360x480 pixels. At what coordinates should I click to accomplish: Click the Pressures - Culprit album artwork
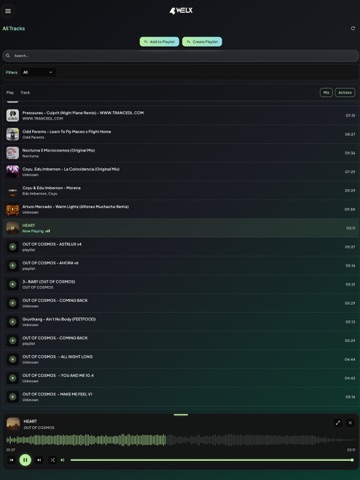[13, 115]
